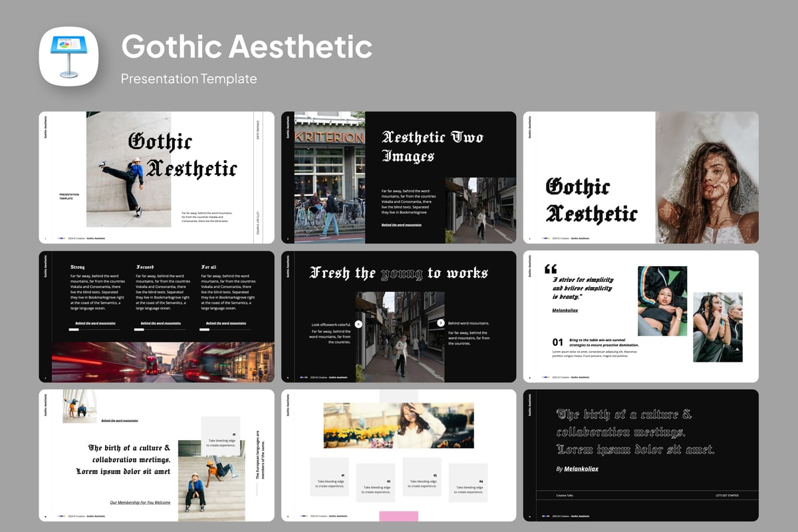Click the small PRESENTATION TEMPLATE label on the first slide
This screenshot has height=532, width=798.
[x=69, y=197]
